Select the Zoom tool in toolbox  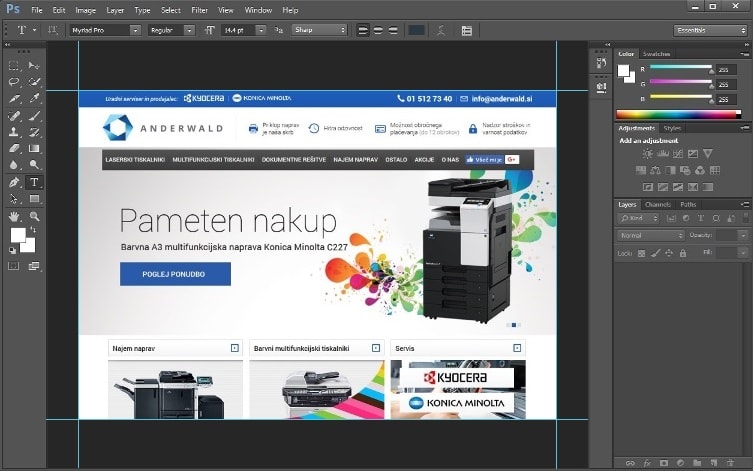(34, 216)
